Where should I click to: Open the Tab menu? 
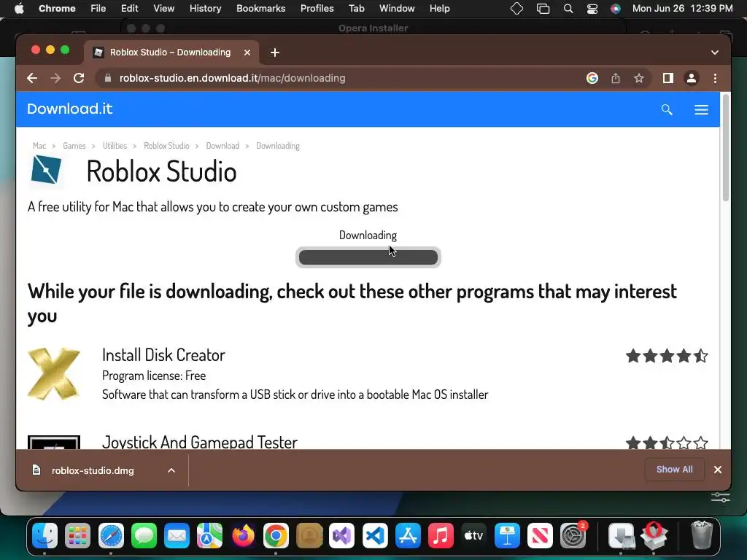point(356,9)
